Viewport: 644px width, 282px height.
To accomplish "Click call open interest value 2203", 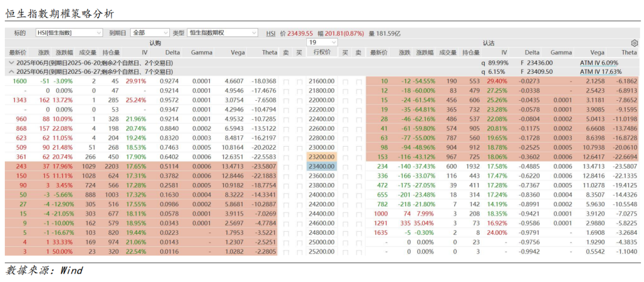I will click(x=113, y=167).
